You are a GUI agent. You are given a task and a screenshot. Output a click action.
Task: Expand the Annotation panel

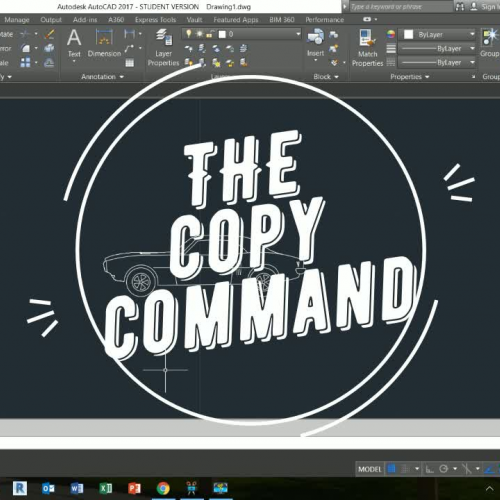[x=103, y=77]
